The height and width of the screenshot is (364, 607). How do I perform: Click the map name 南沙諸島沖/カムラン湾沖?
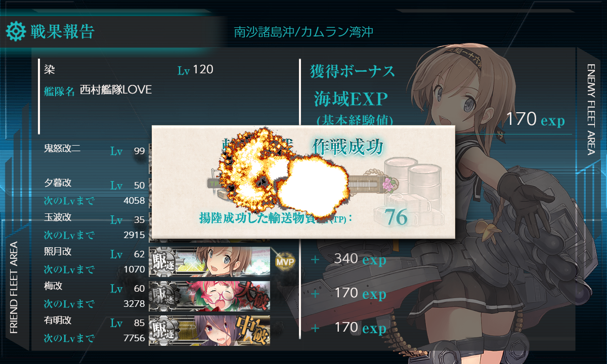pos(303,32)
